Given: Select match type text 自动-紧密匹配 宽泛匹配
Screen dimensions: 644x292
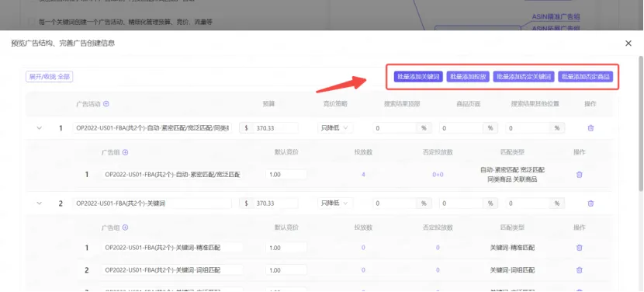Looking at the screenshot, I should (512, 169).
